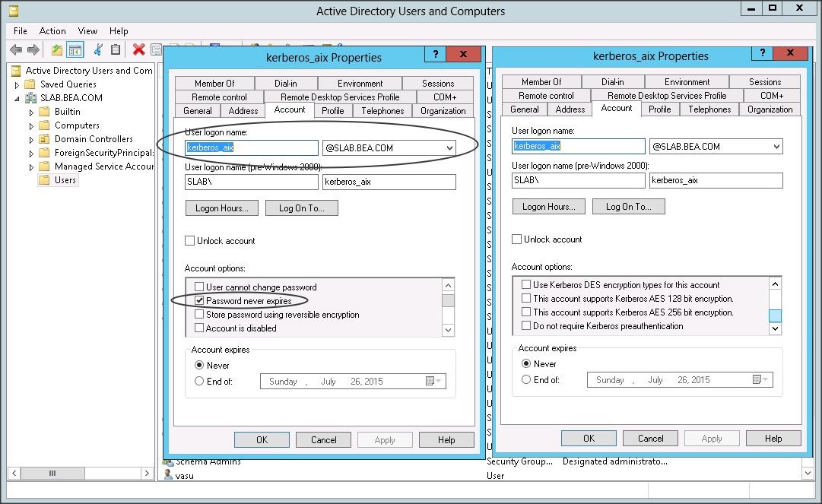822x504 pixels.
Task: Open the File menu
Action: (x=21, y=31)
